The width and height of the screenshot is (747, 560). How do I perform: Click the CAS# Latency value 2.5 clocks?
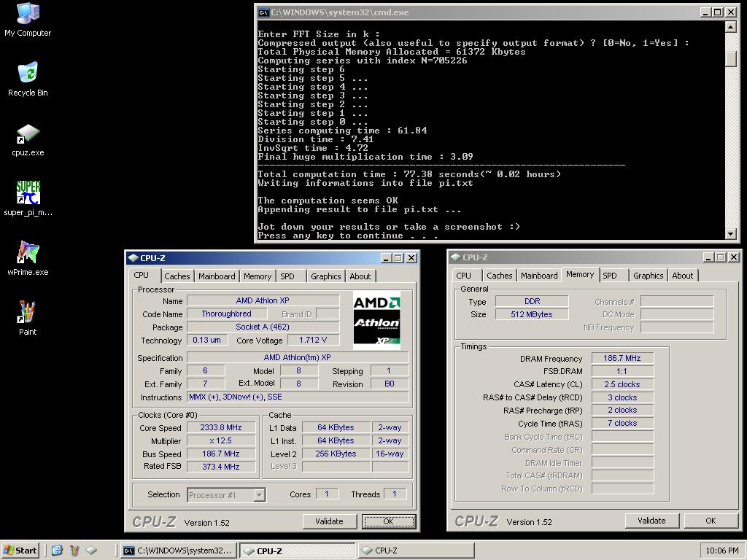622,384
